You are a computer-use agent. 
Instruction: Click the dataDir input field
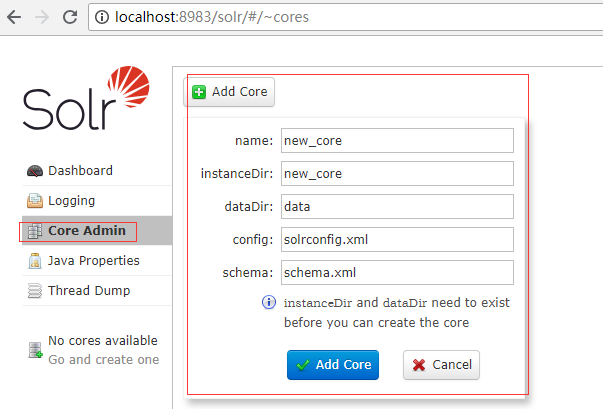tap(397, 207)
